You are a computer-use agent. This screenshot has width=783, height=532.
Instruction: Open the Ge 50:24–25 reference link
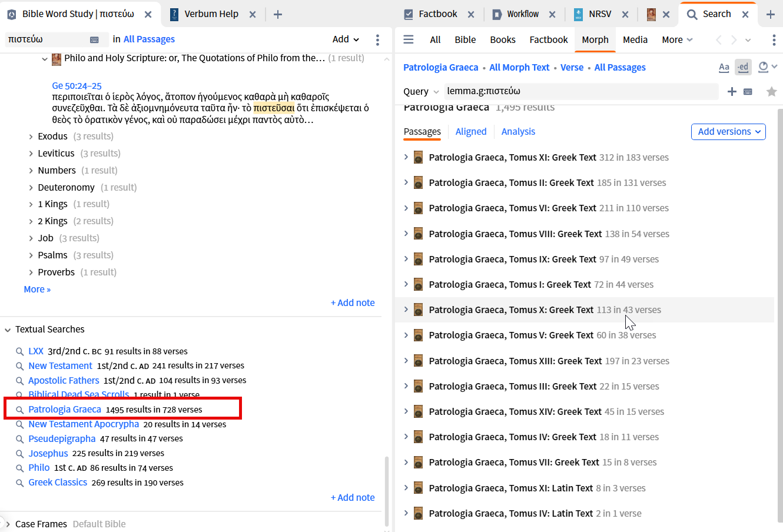77,86
